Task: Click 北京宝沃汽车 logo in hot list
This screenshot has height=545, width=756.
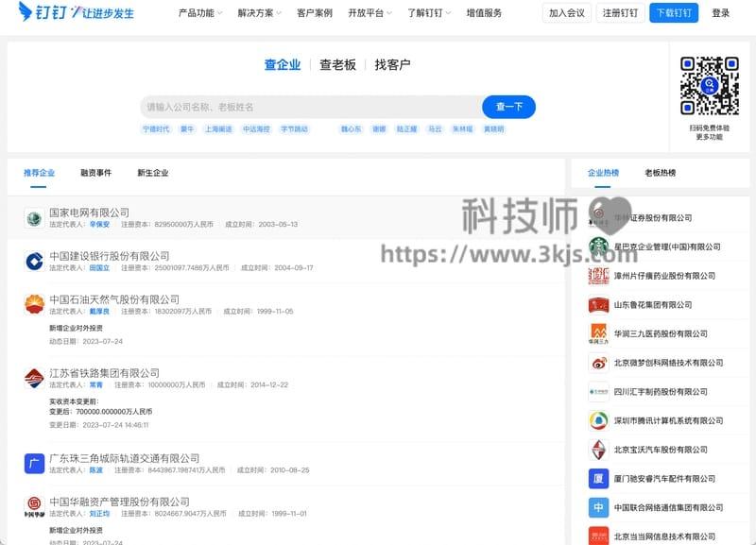Action: [598, 450]
